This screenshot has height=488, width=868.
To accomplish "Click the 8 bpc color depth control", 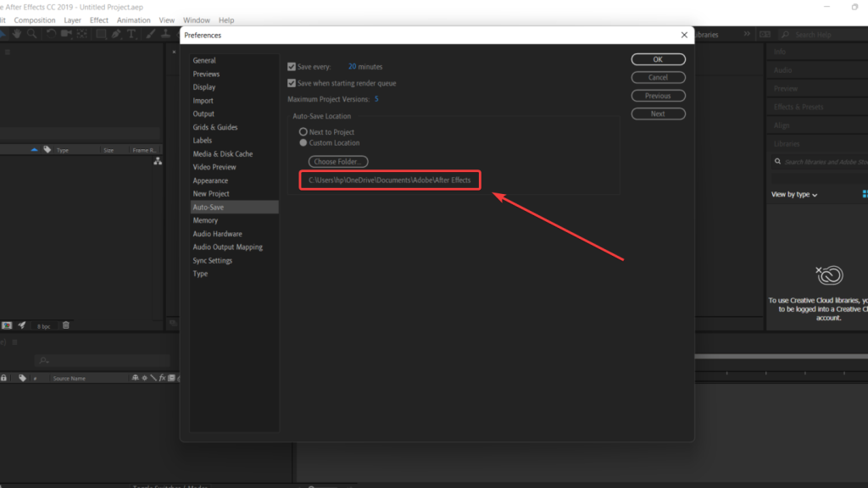I will coord(44,325).
